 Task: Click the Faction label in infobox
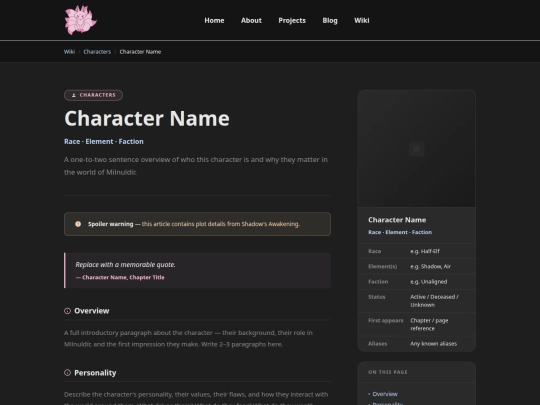378,281
